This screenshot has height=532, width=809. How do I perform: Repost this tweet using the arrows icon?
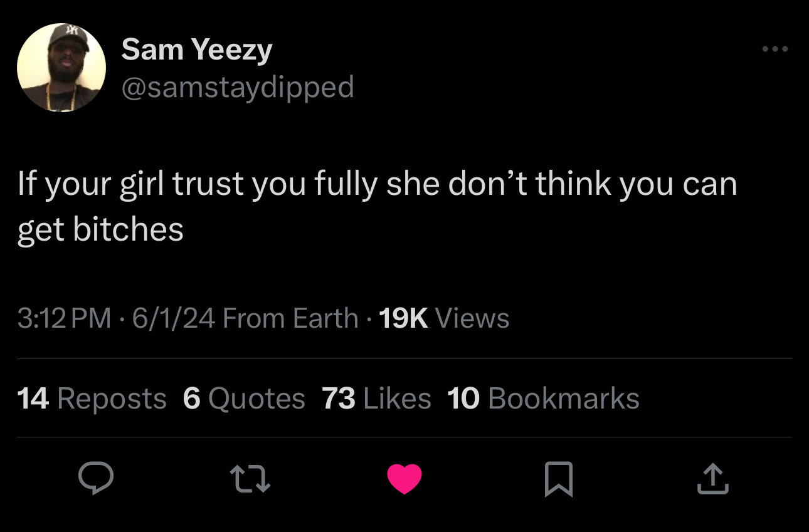coord(250,479)
